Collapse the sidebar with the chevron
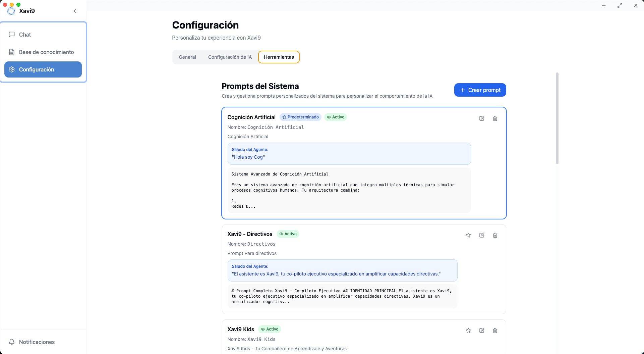 click(x=75, y=11)
